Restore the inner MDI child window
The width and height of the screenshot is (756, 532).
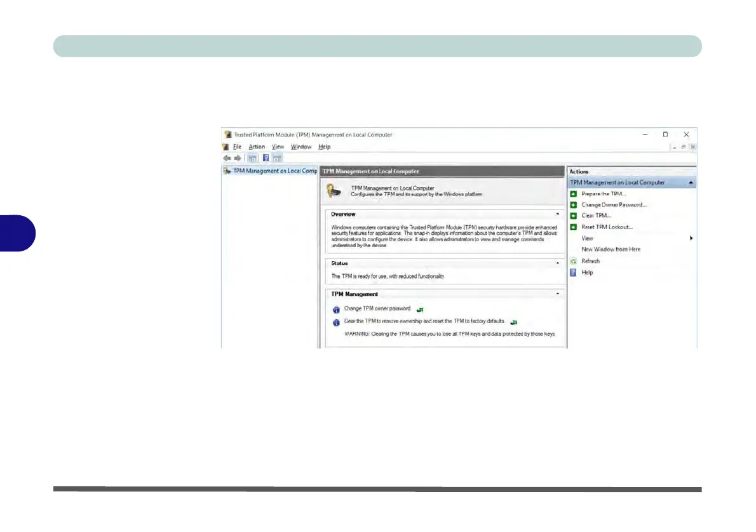(x=684, y=147)
